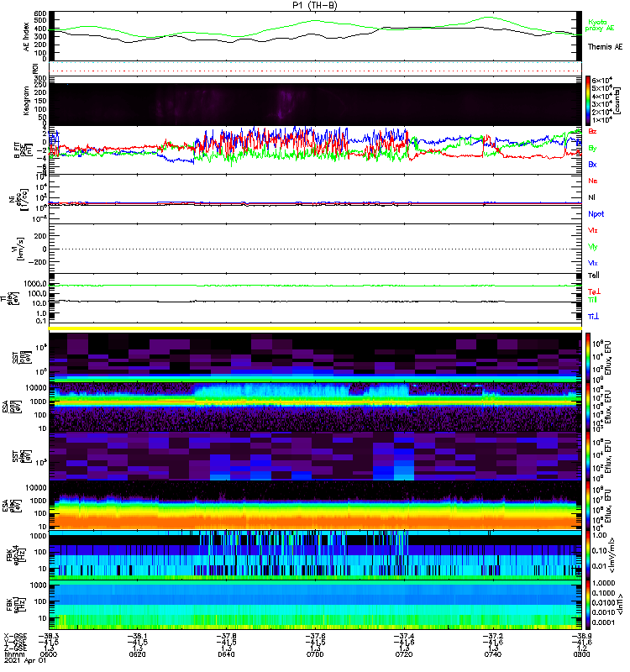Click the blue Ti⊥ temperature legend label
The width and height of the screenshot is (630, 672).
point(593,317)
